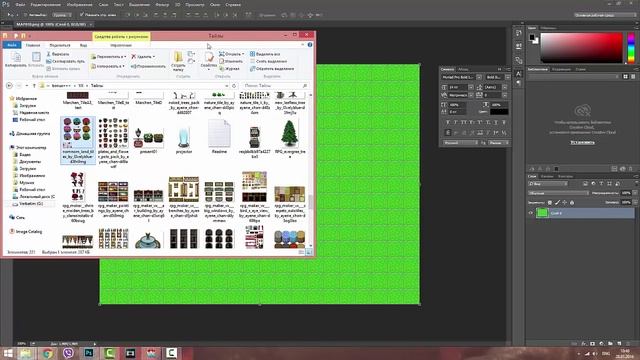This screenshot has height=360, width=640.
Task: Open File tab in Explorer ribbon
Action: [x=12, y=45]
